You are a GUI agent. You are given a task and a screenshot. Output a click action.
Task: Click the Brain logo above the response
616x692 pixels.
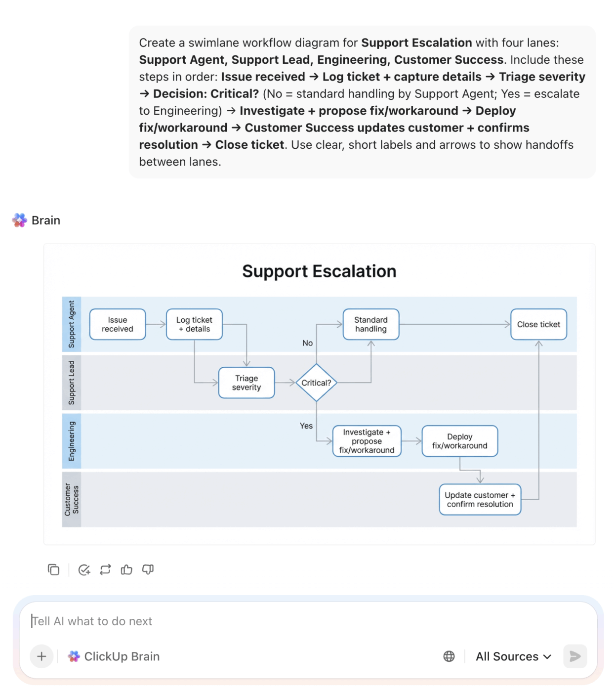coord(19,220)
